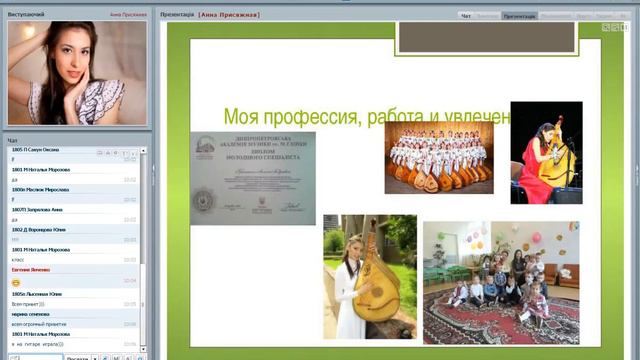Click the speaker name Анна Присяжная
The height and width of the screenshot is (360, 640).
[128, 14]
